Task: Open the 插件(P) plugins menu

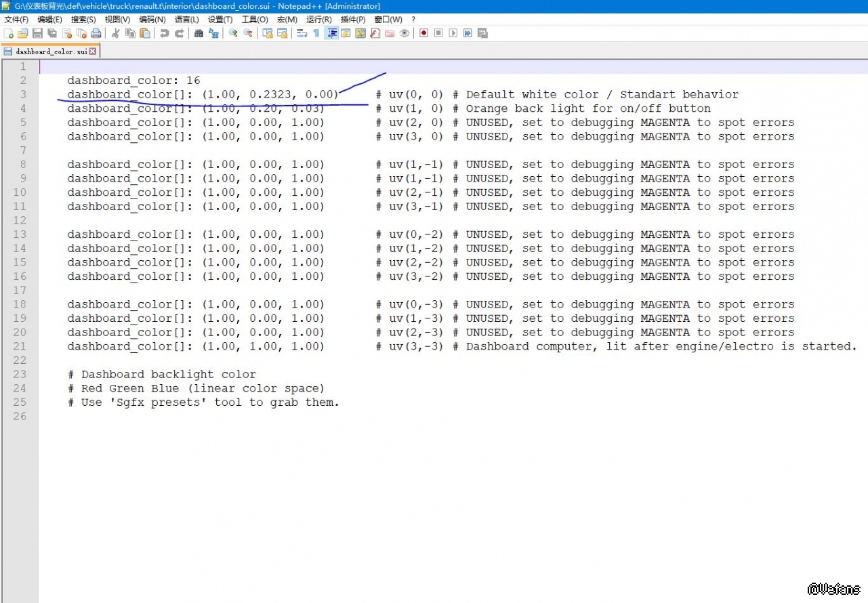Action: (x=352, y=20)
